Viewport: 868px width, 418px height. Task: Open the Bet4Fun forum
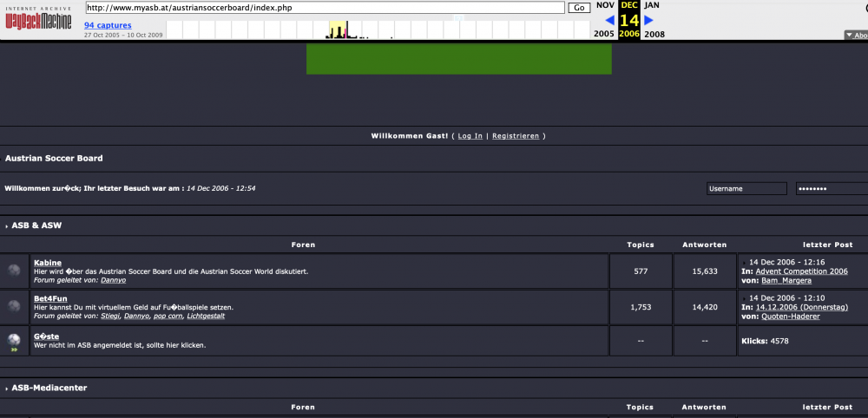click(50, 298)
